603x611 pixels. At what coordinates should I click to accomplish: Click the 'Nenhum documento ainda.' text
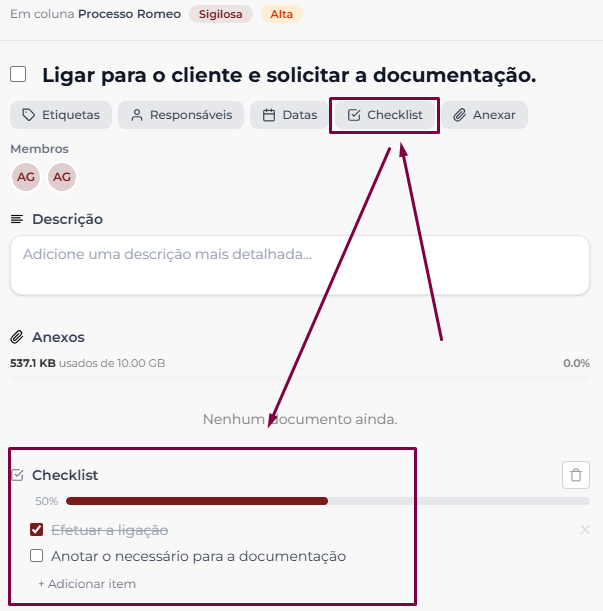click(300, 419)
